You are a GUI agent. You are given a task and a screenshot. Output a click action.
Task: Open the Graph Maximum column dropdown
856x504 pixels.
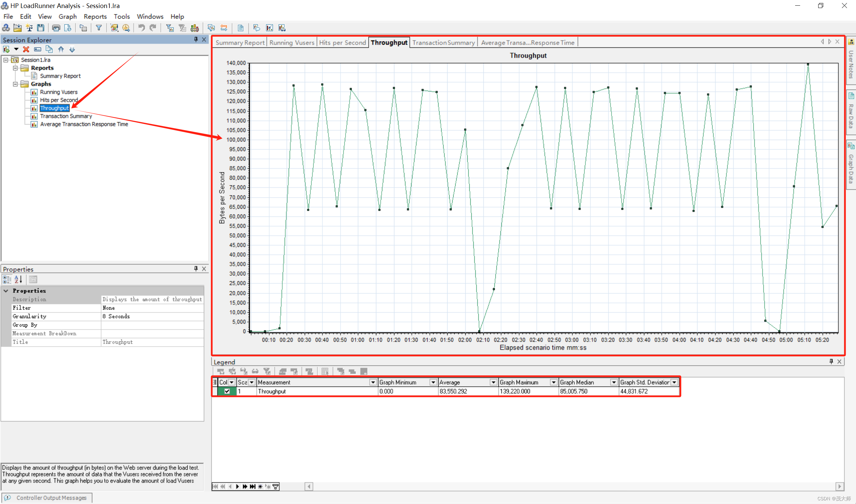click(554, 382)
